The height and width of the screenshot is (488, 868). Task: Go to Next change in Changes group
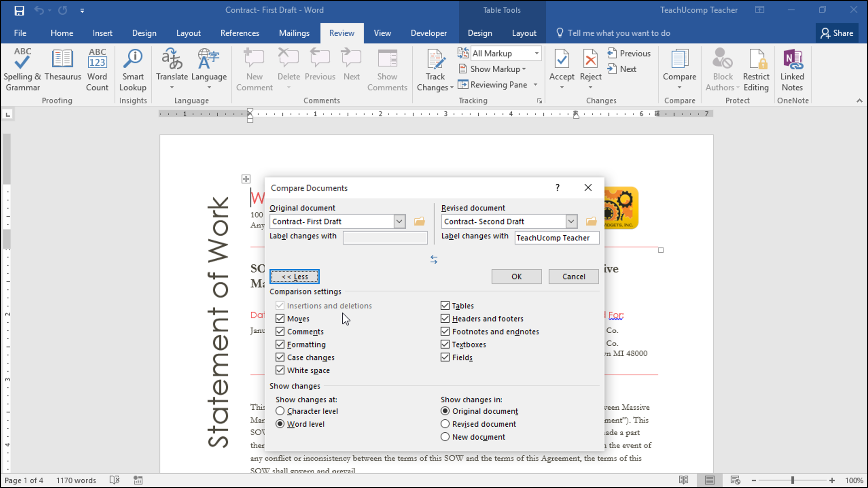(x=622, y=69)
